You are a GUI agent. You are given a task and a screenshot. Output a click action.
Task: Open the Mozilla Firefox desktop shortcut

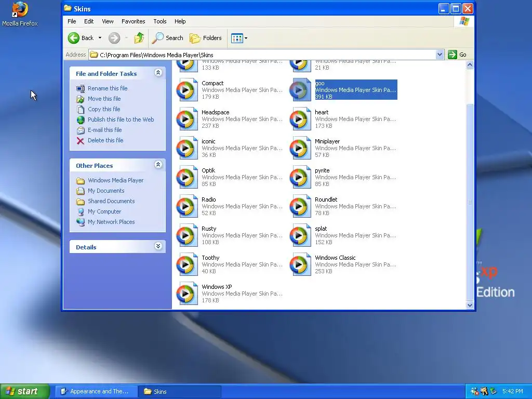click(20, 14)
